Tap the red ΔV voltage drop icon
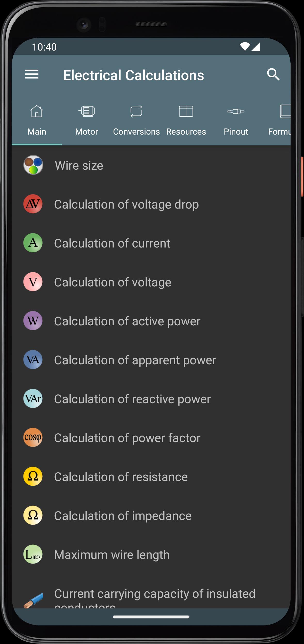The image size is (304, 644). (33, 204)
